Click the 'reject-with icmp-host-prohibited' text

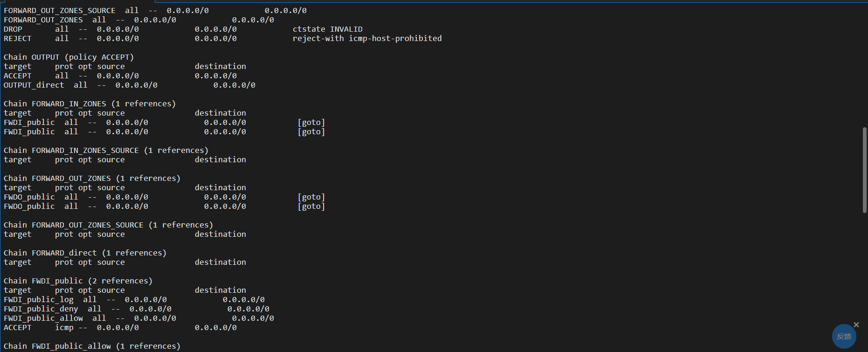(367, 38)
